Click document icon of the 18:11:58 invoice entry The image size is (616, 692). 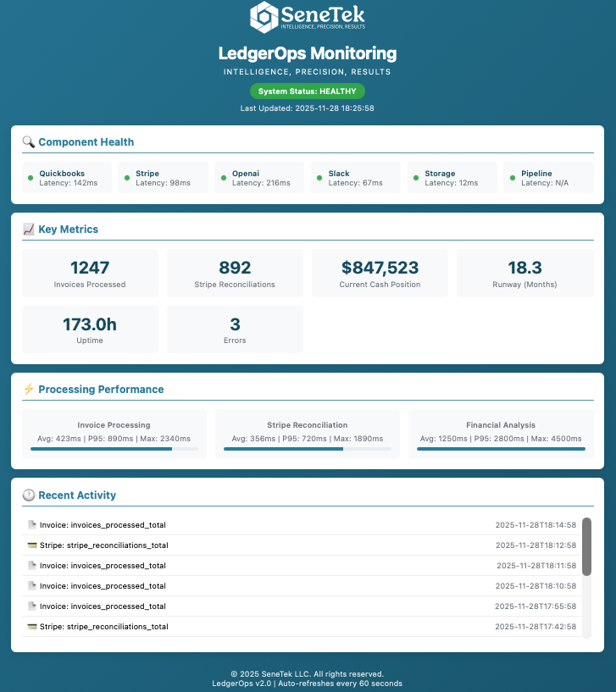point(32,565)
